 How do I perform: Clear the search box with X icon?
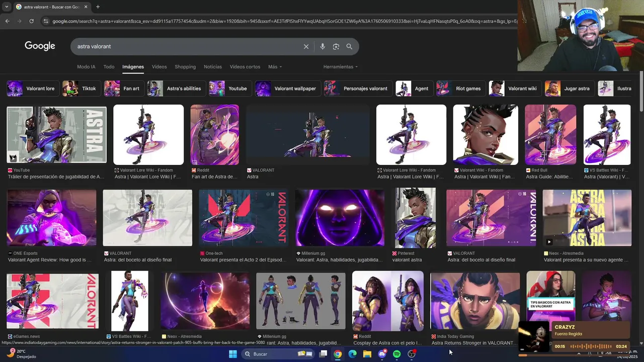tap(306, 46)
